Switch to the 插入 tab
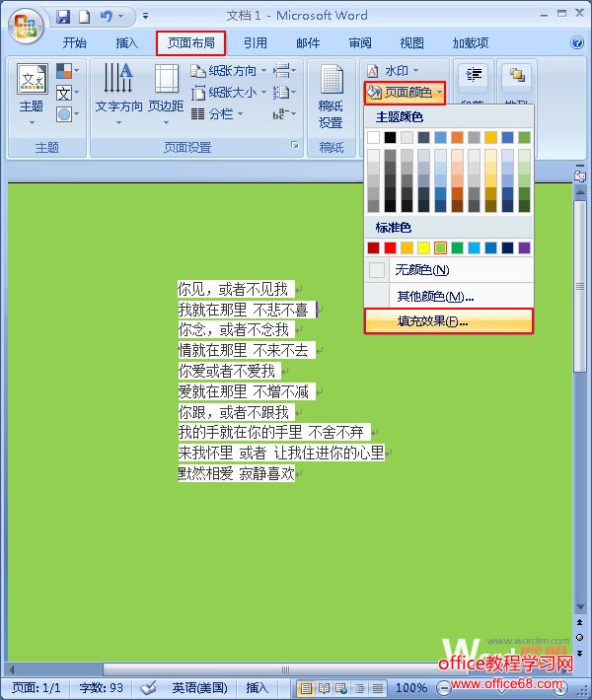 126,42
